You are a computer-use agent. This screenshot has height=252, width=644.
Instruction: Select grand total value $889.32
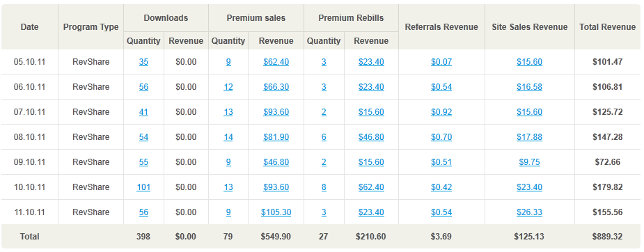607,237
